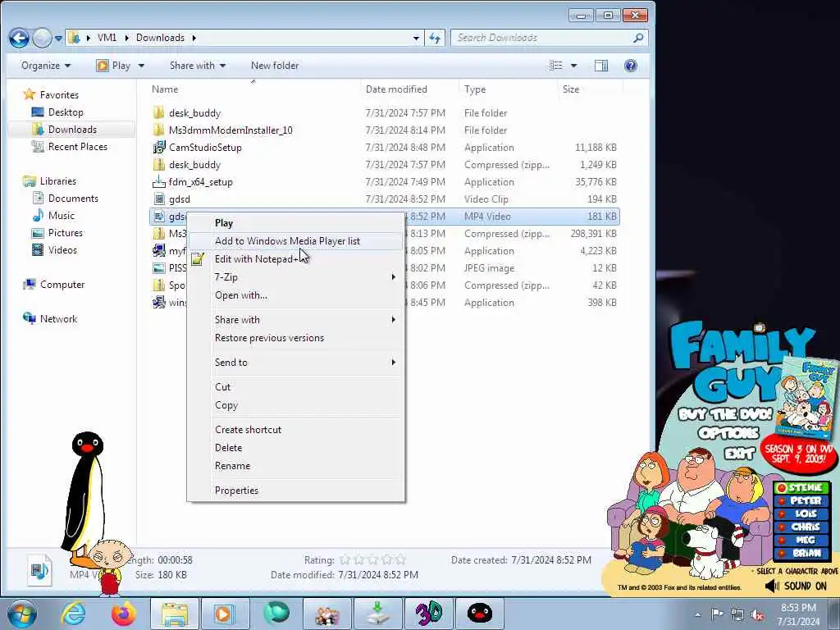Open the Pingu taskbar icon
This screenshot has height=630, width=840.
click(x=479, y=614)
